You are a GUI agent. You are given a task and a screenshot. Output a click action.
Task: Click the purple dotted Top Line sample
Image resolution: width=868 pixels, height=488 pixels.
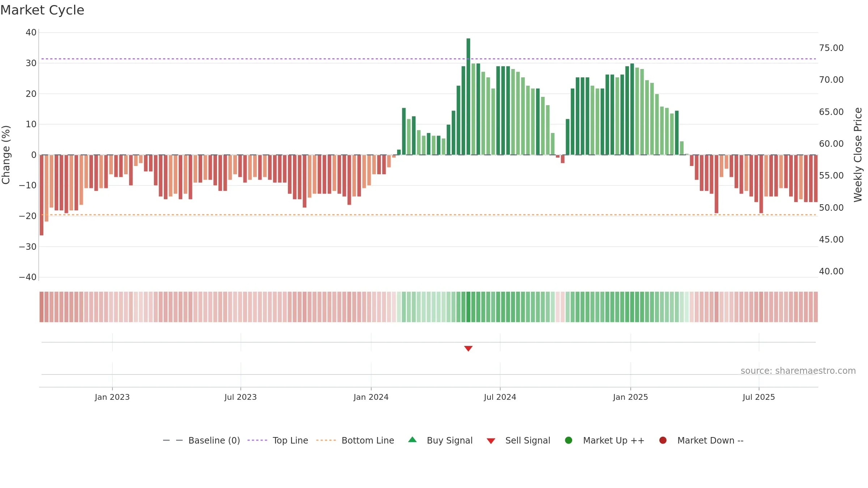257,440
